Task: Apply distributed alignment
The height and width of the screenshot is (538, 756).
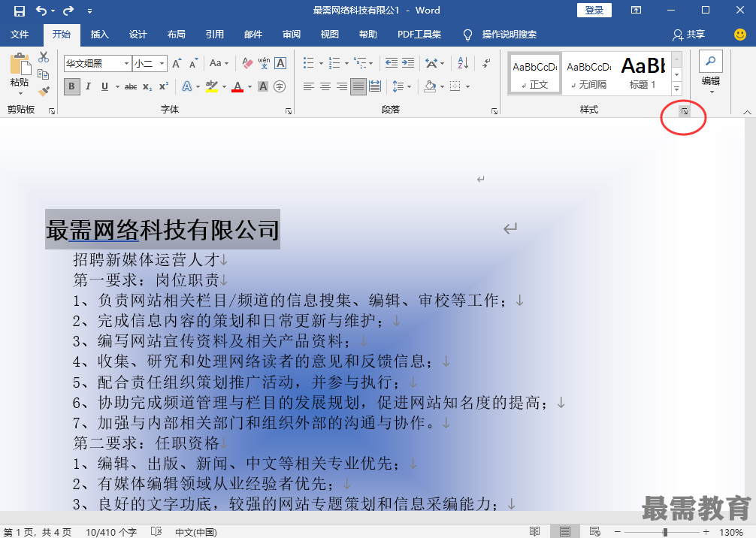Action: [x=375, y=86]
